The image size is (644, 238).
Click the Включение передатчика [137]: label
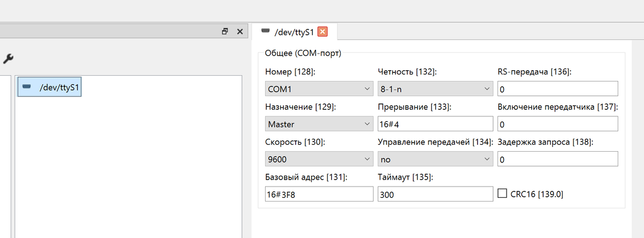558,107
